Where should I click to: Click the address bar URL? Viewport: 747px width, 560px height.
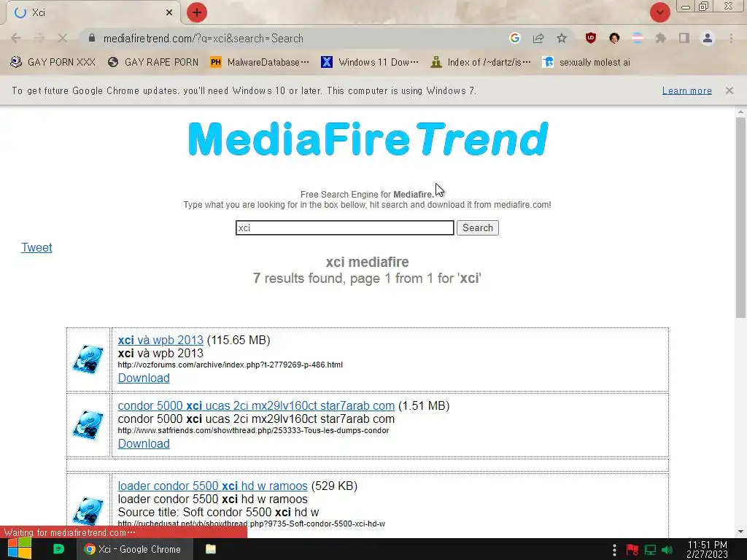point(204,38)
